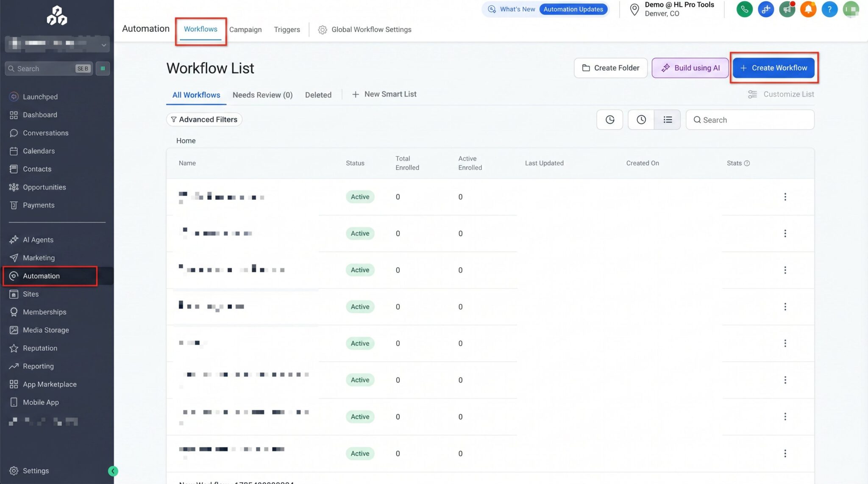Collapse the sidebar with green arrow
Screen dimensions: 868x484
(x=113, y=471)
